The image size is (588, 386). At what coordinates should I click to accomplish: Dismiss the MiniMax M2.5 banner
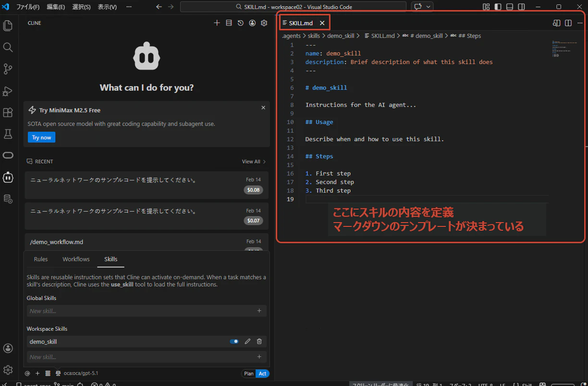pyautogui.click(x=263, y=108)
